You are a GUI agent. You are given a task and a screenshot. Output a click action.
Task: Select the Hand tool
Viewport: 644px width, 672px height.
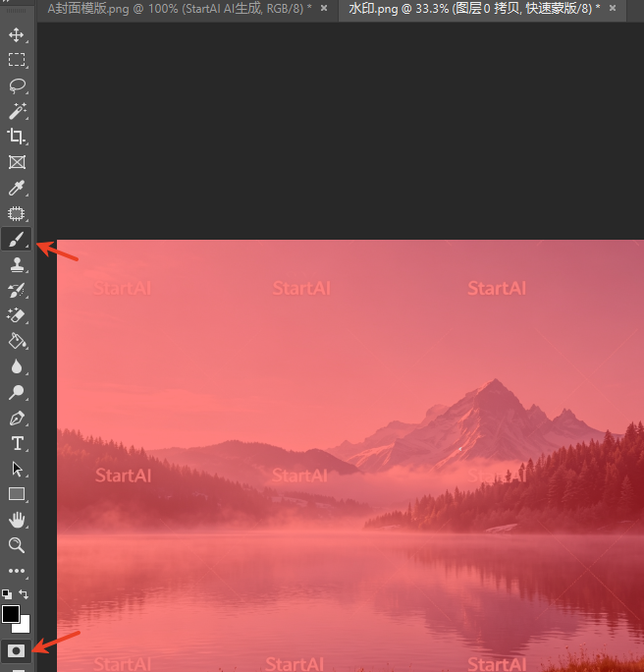[x=17, y=520]
